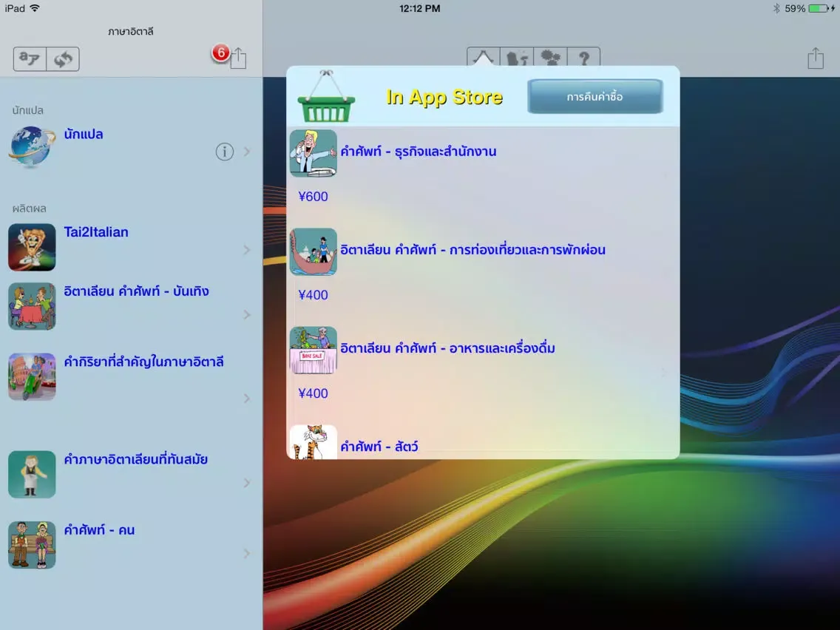This screenshot has width=840, height=630.
Task: Tap the ¥400 price under travel vocabulary
Action: (313, 295)
